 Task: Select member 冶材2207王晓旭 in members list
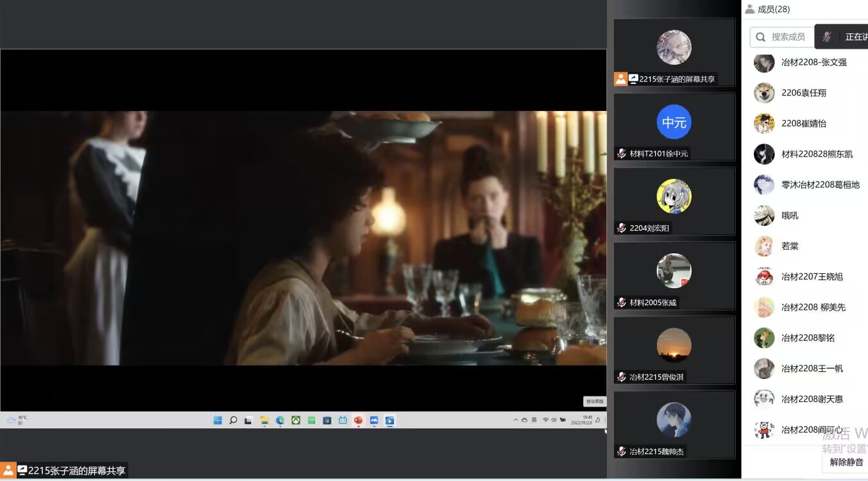(x=812, y=276)
